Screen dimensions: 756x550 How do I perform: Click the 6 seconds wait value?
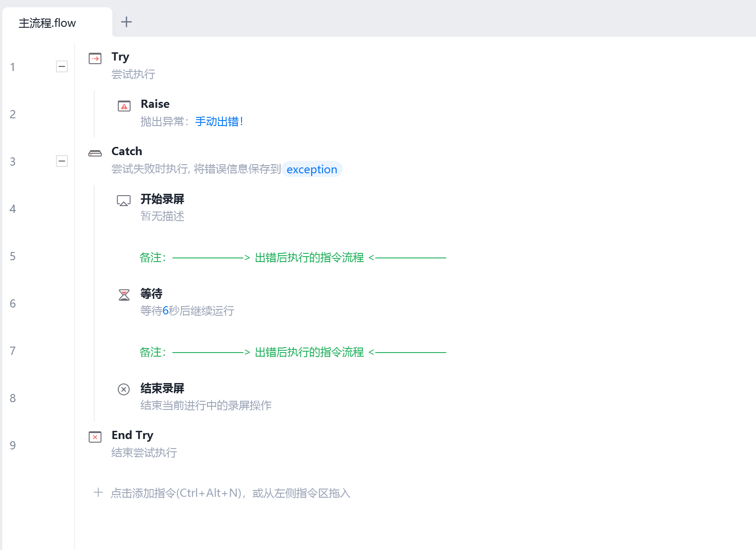point(166,311)
